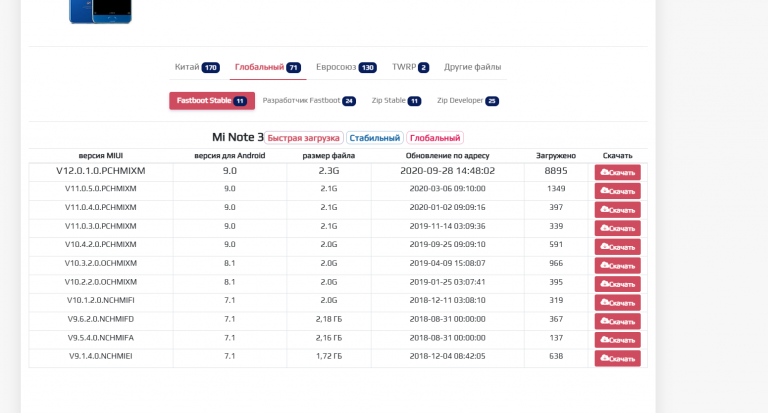Download V10.3.2.0.OCHMIXM firmware
Image resolution: width=768 pixels, height=413 pixels.
618,266
